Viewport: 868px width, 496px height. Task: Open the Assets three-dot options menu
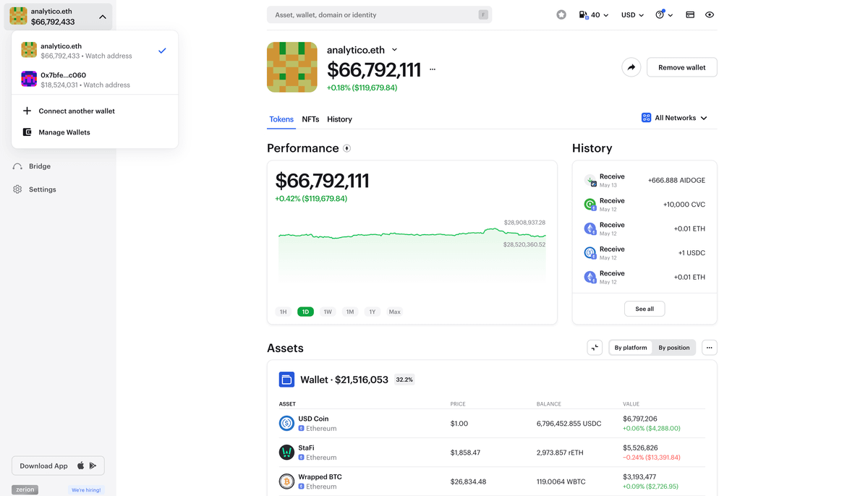pos(709,348)
